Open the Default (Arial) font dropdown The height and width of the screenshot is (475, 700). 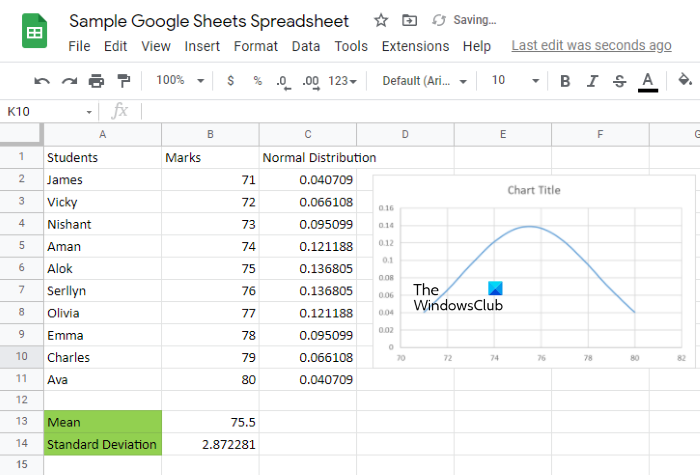point(421,81)
